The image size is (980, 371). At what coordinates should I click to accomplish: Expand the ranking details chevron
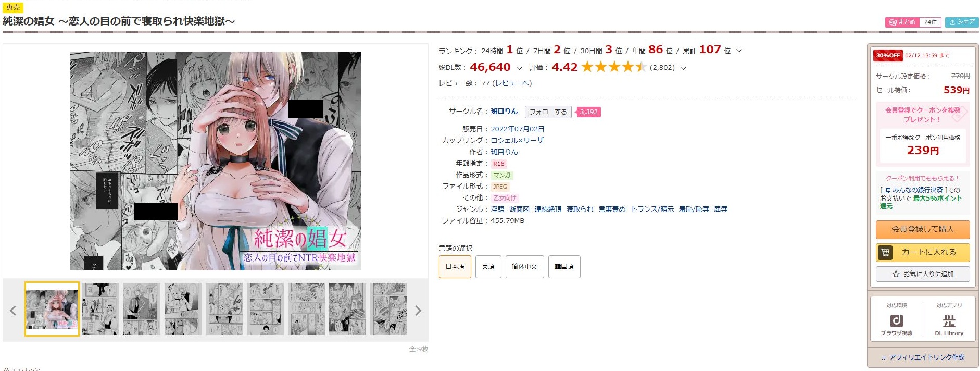tap(738, 51)
